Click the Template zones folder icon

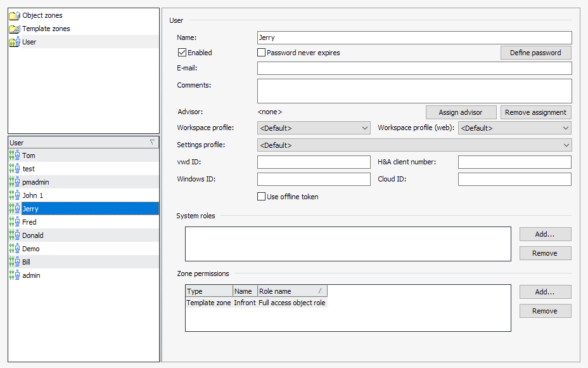(14, 29)
